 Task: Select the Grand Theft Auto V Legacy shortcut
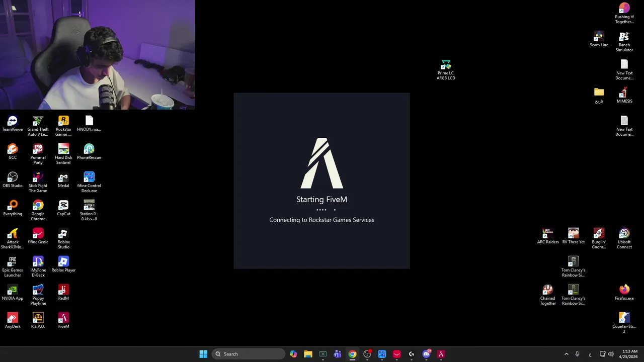tap(38, 126)
